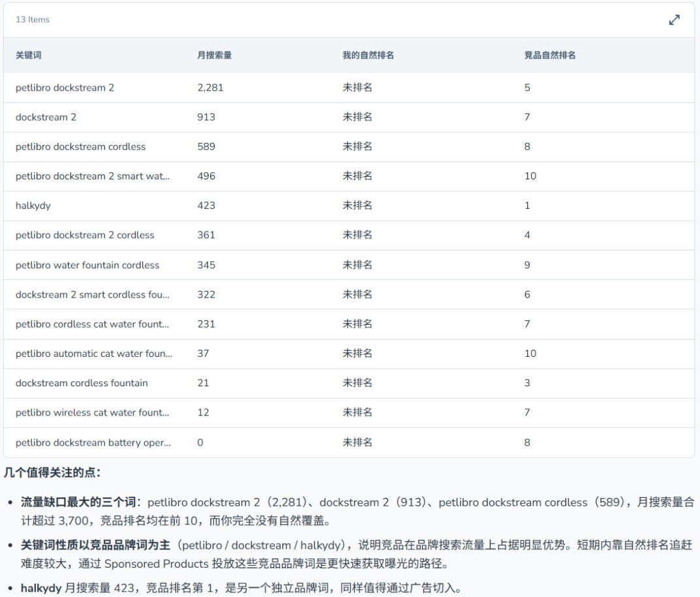Select keyword 'petlibro dockstream 2 smart wat...'

(93, 176)
